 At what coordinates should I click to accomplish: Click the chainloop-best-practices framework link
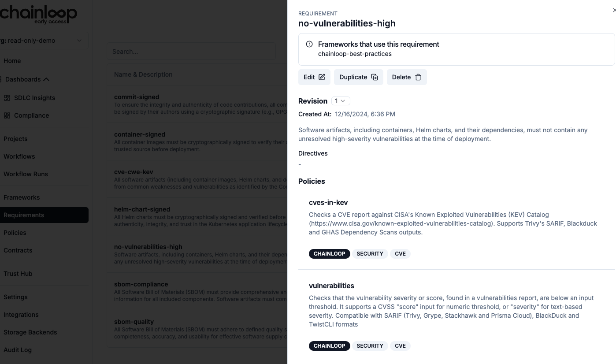click(355, 54)
